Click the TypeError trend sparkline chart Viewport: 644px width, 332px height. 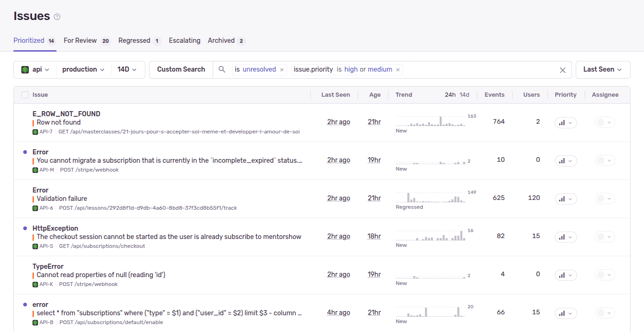tap(430, 274)
